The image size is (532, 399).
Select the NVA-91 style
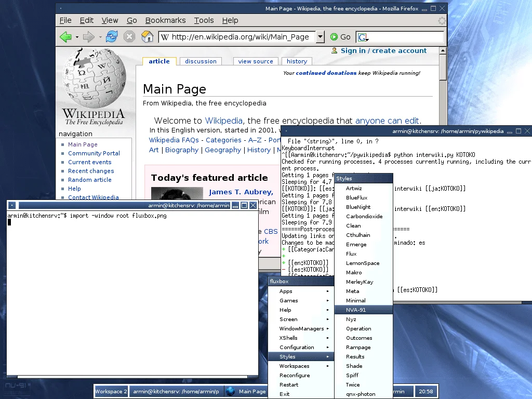356,310
